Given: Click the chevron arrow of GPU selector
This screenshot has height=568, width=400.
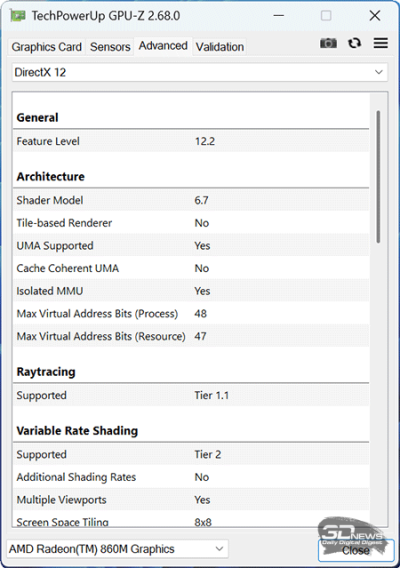Looking at the screenshot, I should 219,549.
